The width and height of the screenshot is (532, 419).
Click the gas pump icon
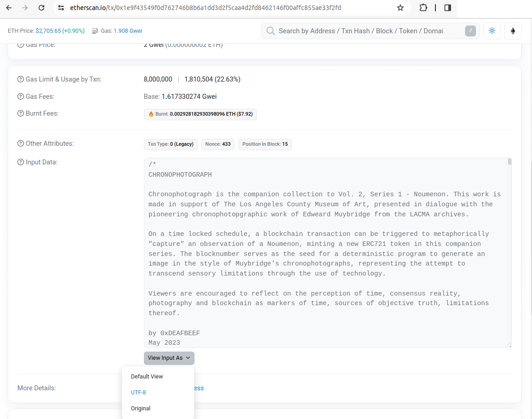click(95, 31)
